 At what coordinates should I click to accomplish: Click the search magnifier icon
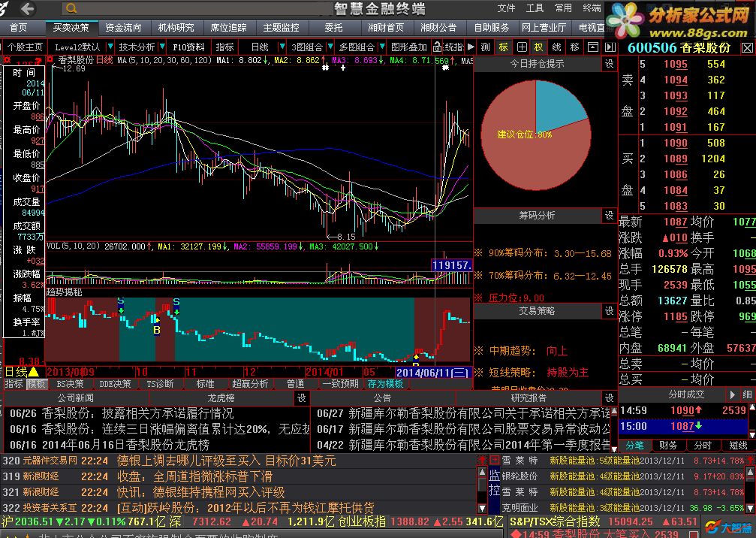(x=71, y=9)
